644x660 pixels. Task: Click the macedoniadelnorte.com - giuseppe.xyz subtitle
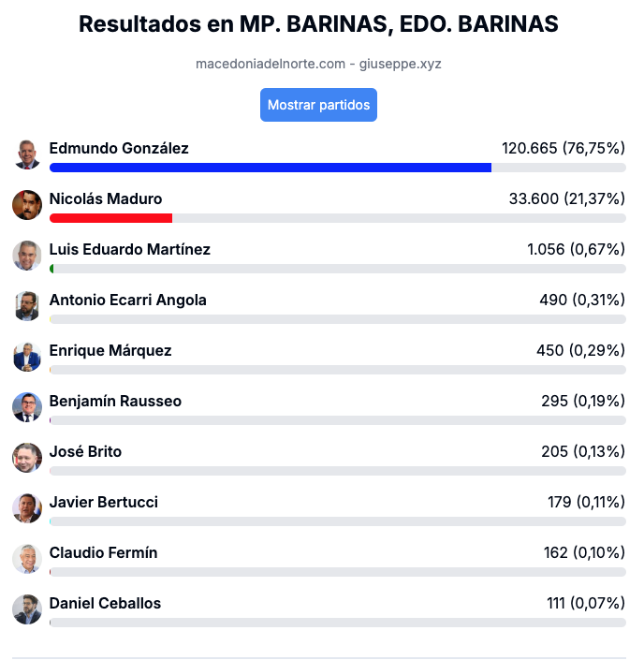tap(318, 64)
